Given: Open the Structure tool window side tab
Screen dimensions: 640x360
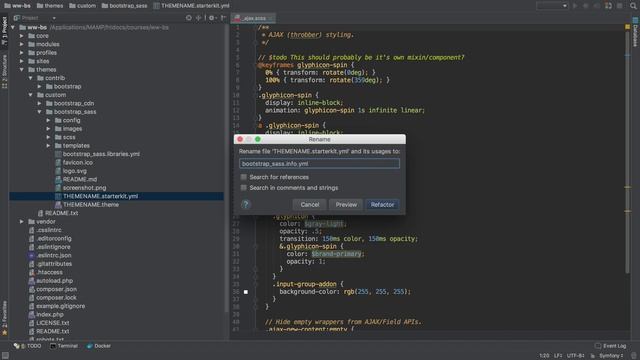Looking at the screenshot, I should click(4, 71).
